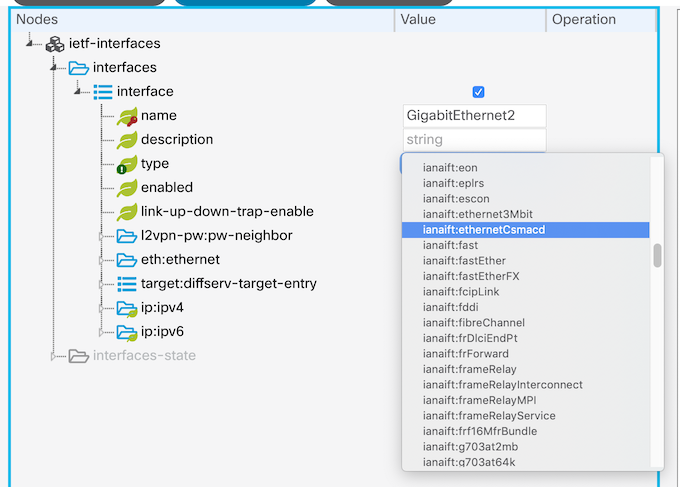
Task: Select the ietf-interfaces module label
Action: [x=114, y=43]
